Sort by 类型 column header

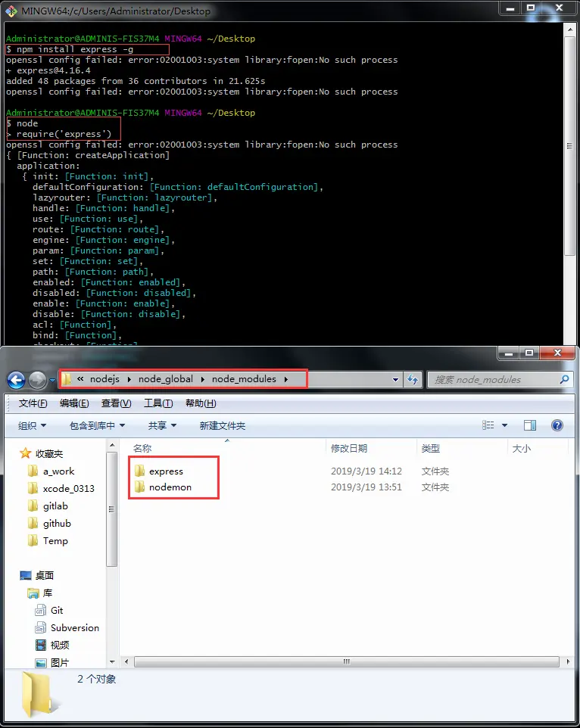click(431, 448)
